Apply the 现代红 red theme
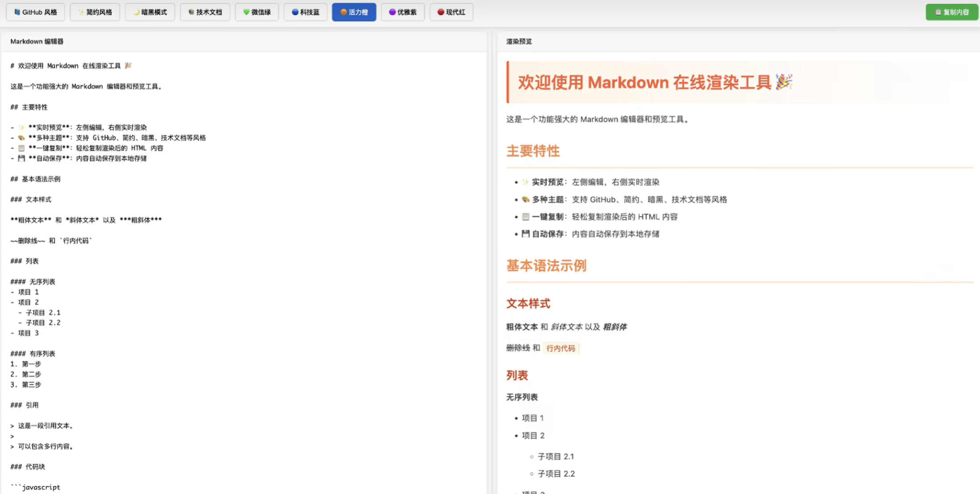Screen dimensions: 980x494 451,12
